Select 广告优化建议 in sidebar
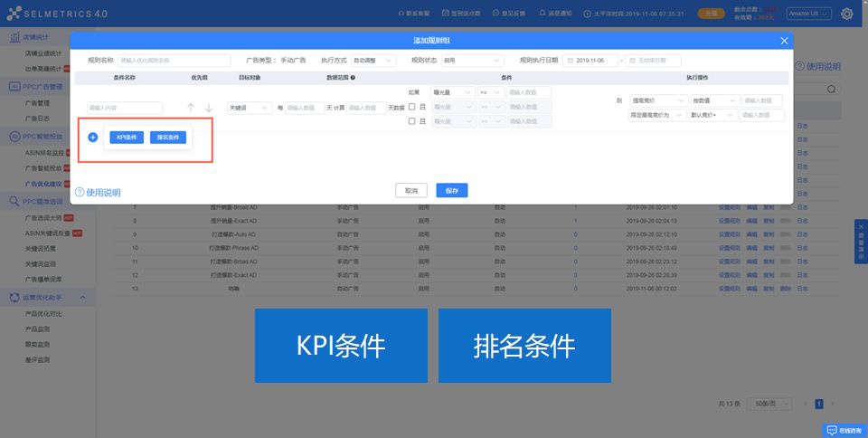Screen dimensions: 868x438 point(43,184)
